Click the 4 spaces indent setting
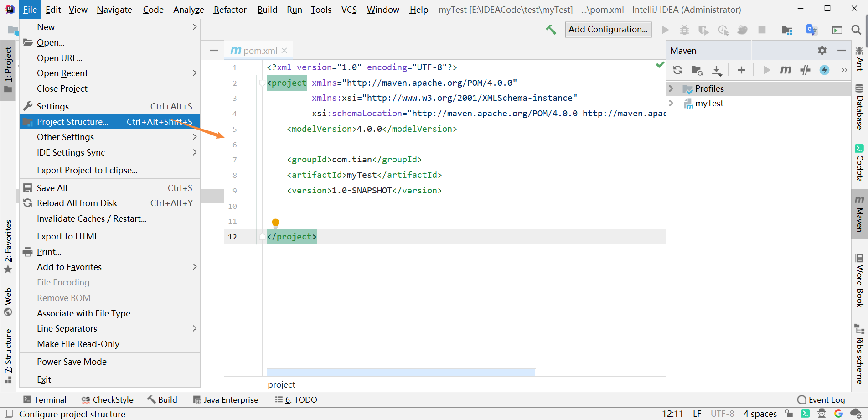The height and width of the screenshot is (420, 868). click(760, 414)
